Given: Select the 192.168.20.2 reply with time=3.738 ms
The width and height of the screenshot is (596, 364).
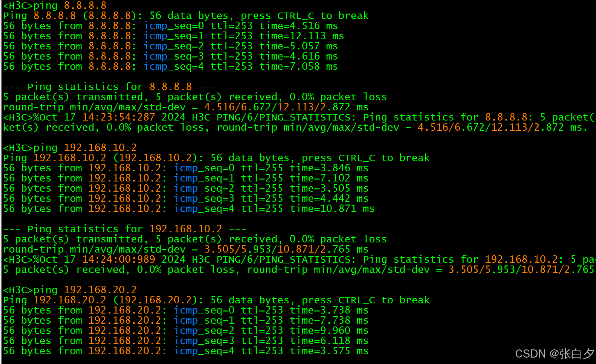Looking at the screenshot, I should pos(186,310).
